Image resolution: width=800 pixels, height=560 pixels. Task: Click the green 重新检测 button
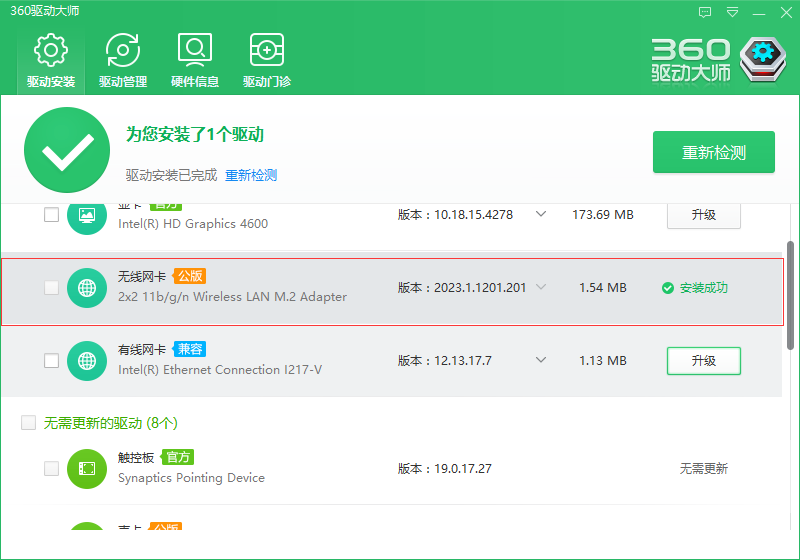(x=714, y=152)
